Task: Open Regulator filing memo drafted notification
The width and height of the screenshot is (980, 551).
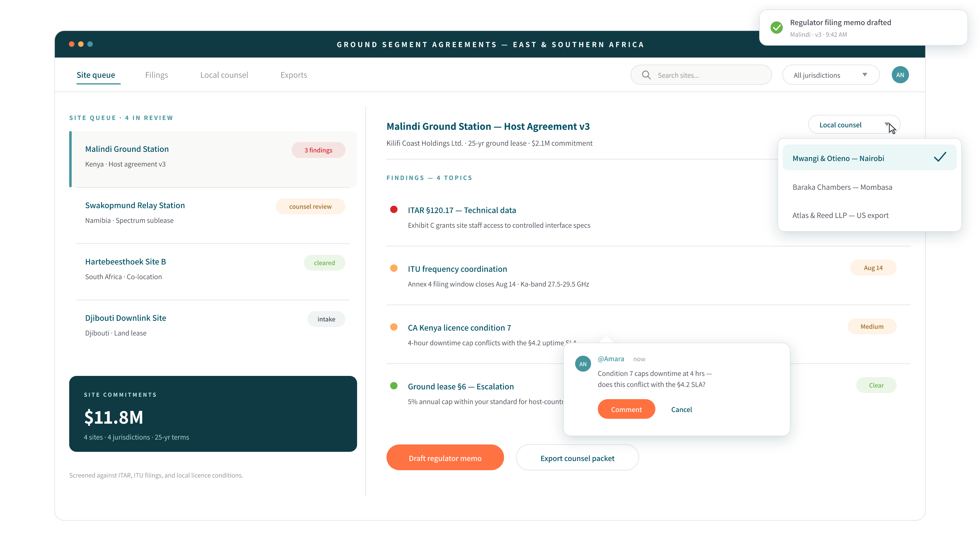Action: [863, 27]
